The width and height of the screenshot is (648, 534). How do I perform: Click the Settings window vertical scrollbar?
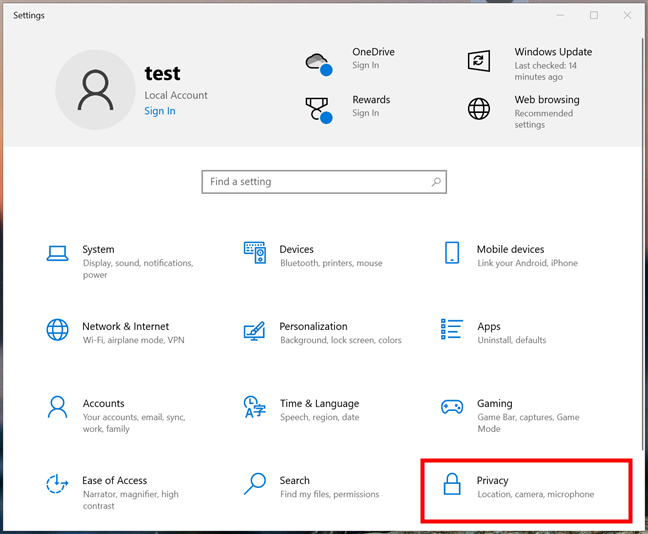(x=644, y=244)
